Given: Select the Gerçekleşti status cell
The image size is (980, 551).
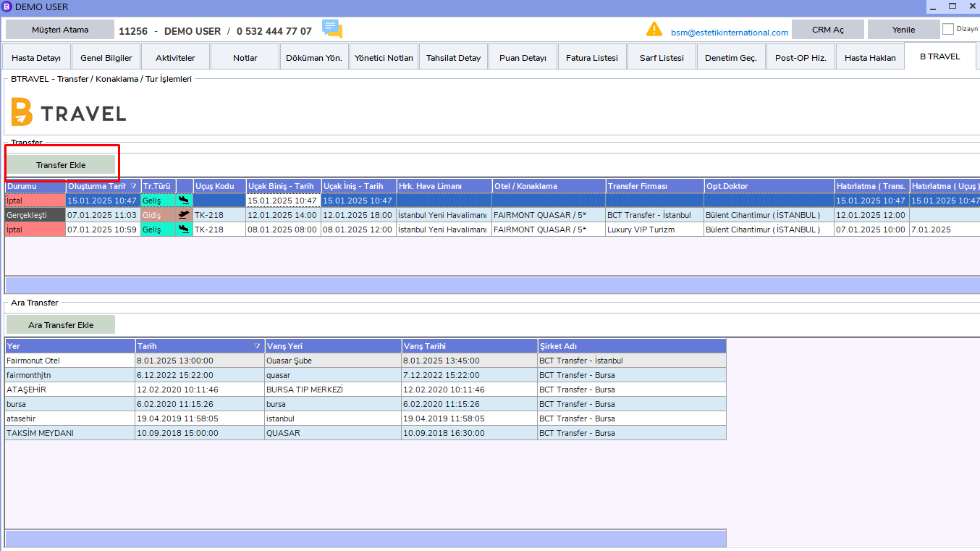Looking at the screenshot, I should (35, 215).
